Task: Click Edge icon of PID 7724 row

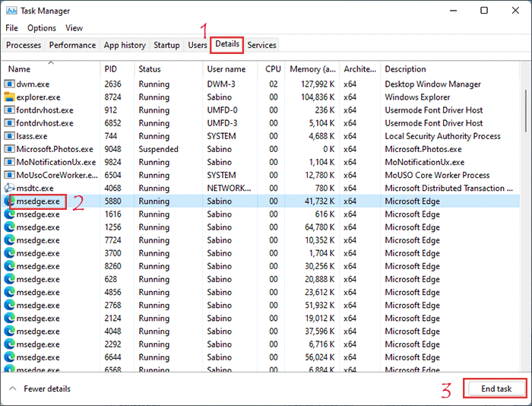Action: pos(9,240)
